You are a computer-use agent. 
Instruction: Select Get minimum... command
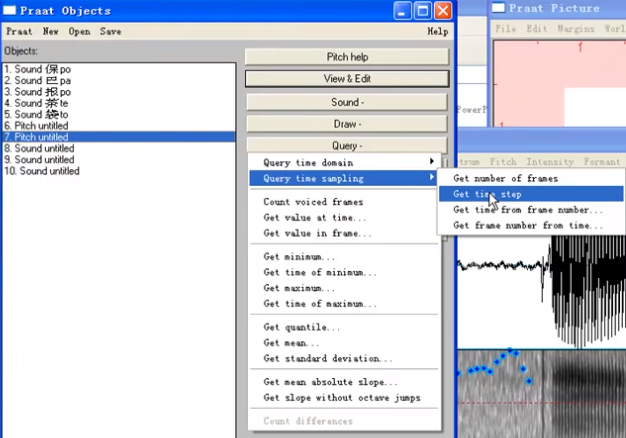(x=345, y=256)
